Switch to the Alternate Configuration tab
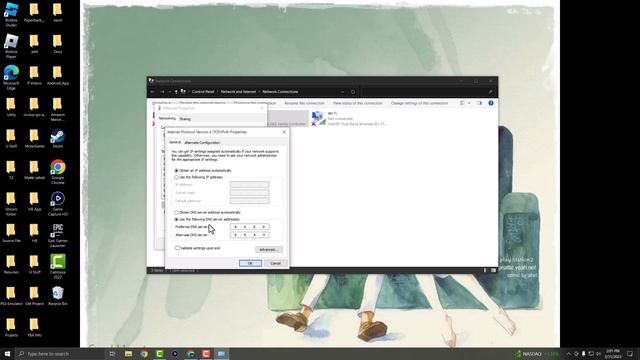Image resolution: width=640 pixels, height=360 pixels. click(x=202, y=143)
